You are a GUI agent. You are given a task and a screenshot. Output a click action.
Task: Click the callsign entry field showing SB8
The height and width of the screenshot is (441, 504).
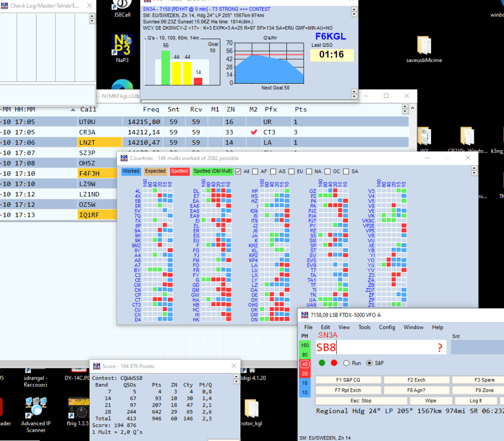click(x=374, y=347)
